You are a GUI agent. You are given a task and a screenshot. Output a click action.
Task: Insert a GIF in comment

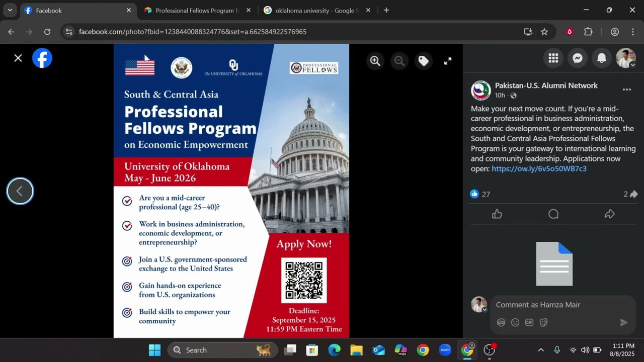(529, 323)
